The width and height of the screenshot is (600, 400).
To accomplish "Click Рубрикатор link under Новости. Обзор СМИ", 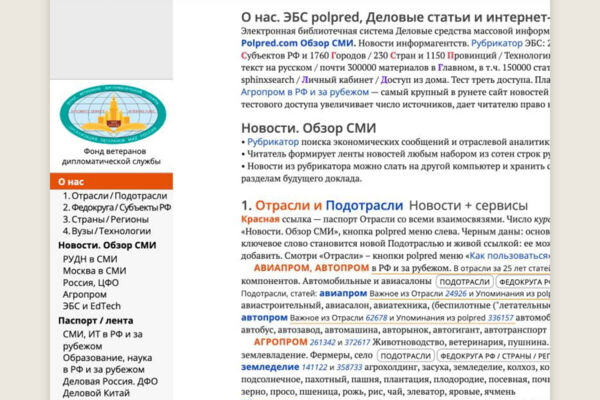I will [x=273, y=142].
